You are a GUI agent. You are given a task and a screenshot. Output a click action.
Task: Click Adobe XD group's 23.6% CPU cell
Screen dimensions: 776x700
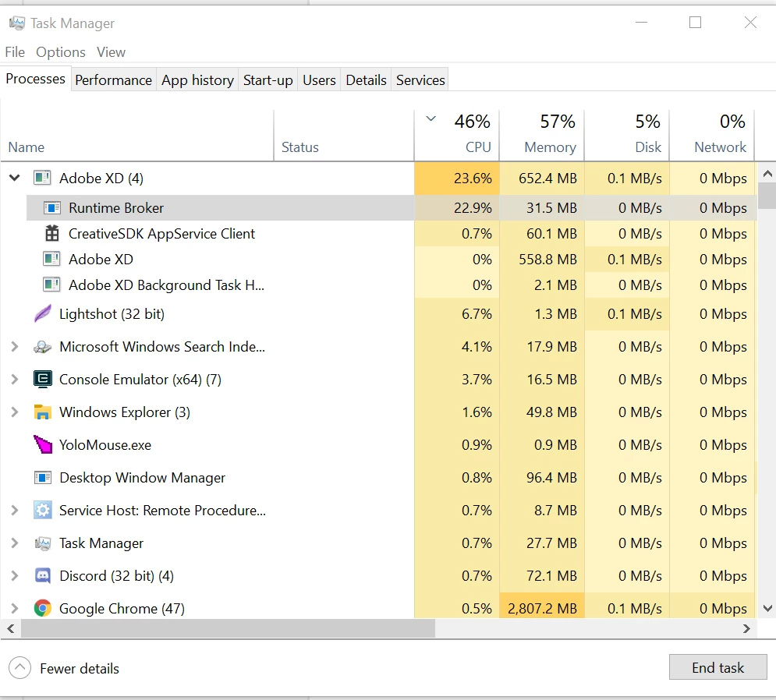point(456,178)
